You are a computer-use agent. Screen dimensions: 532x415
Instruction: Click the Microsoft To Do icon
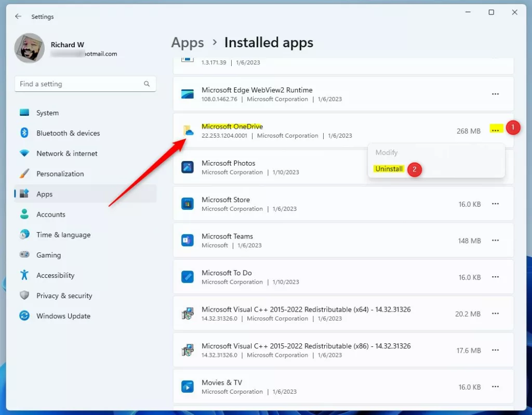pyautogui.click(x=188, y=277)
